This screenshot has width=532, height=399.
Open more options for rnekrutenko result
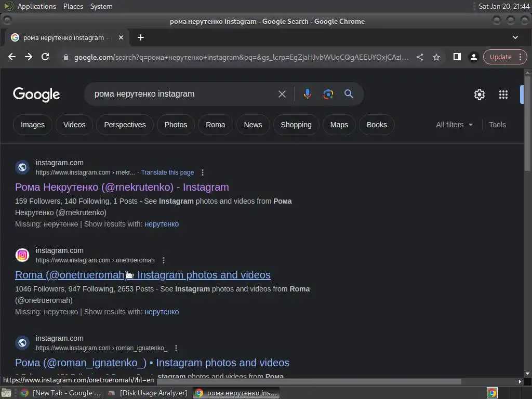point(203,172)
